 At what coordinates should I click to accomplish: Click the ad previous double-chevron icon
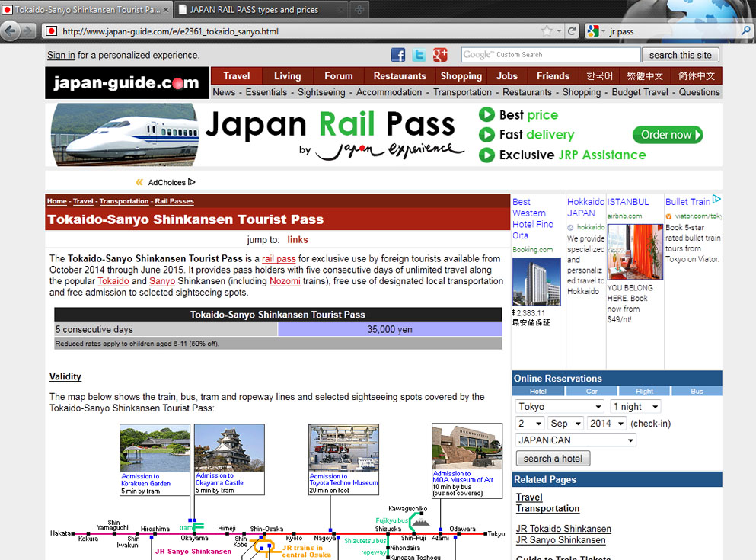pos(139,182)
